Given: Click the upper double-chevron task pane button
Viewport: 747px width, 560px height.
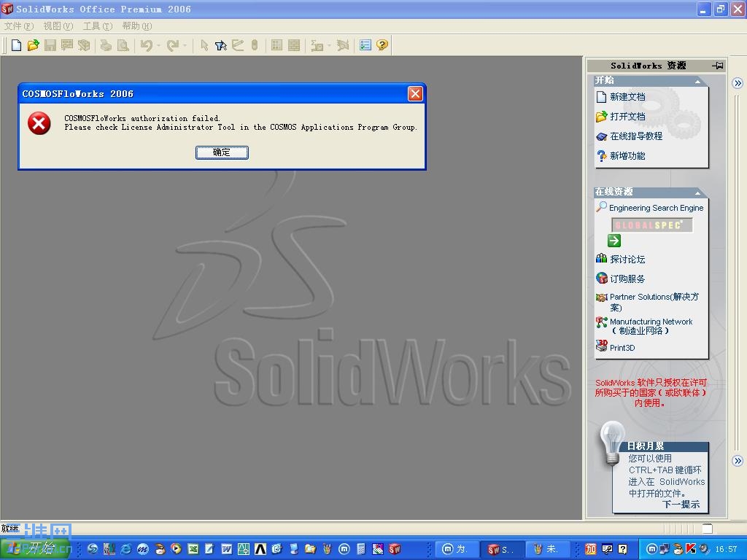Looking at the screenshot, I should point(738,83).
